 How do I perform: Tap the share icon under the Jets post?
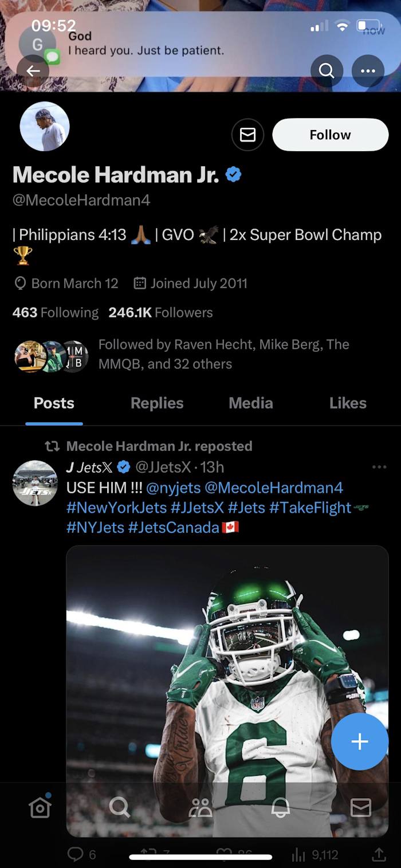click(x=380, y=854)
